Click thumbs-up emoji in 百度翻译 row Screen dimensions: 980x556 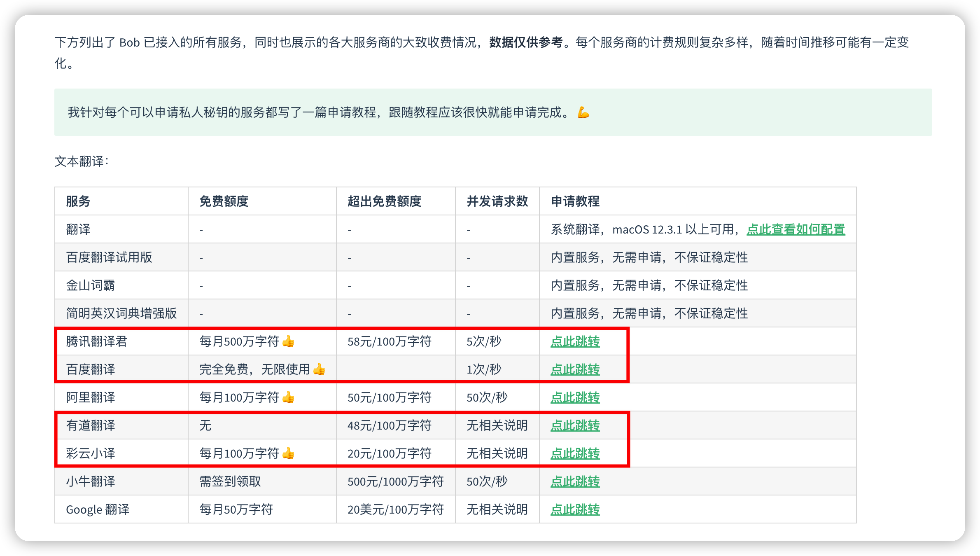319,369
